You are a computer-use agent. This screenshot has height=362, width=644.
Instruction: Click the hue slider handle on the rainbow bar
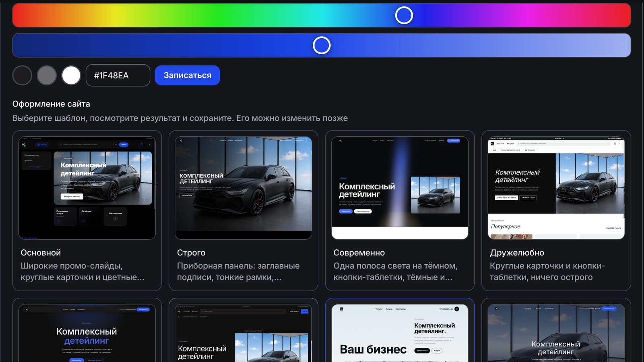[x=404, y=15]
